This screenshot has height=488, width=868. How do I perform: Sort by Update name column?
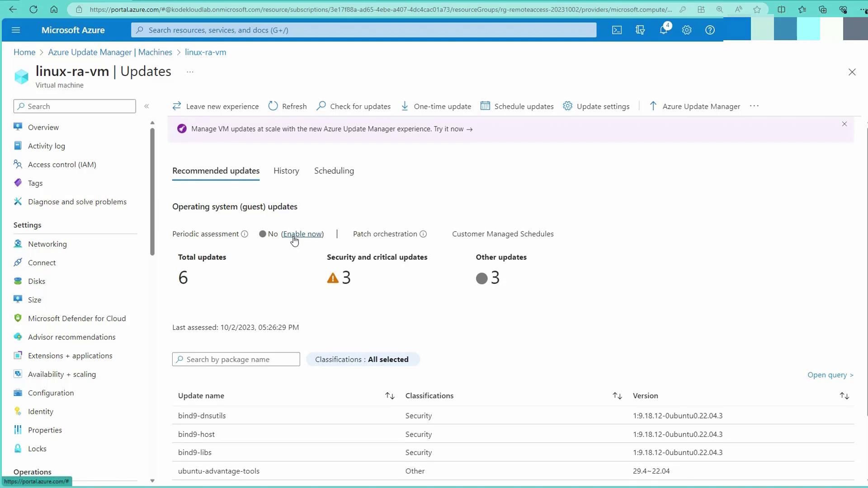pyautogui.click(x=390, y=396)
